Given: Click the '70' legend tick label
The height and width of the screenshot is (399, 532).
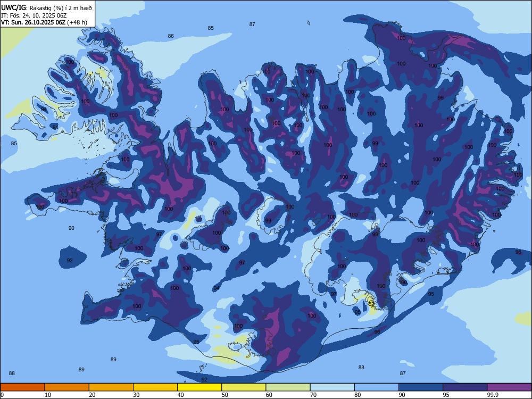Looking at the screenshot, I should coord(313,395).
